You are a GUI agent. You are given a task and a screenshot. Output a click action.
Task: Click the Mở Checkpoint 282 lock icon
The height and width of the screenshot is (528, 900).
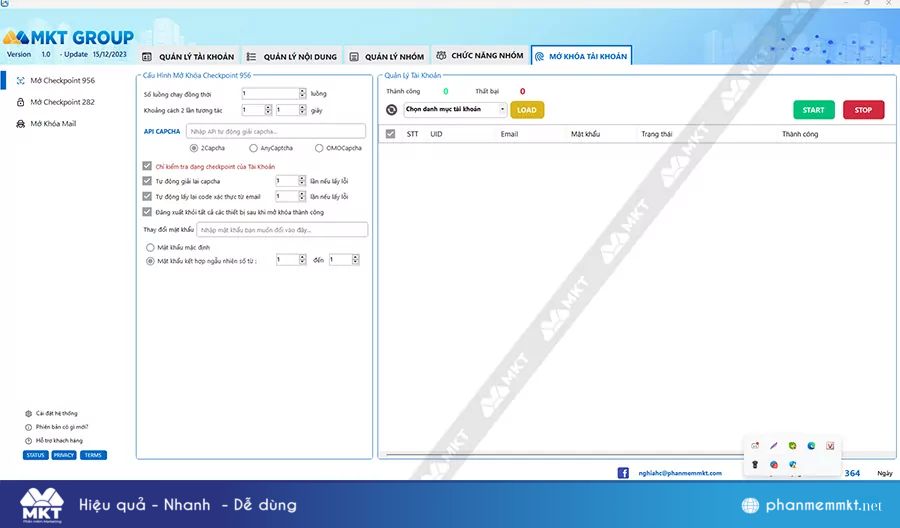pyautogui.click(x=20, y=102)
